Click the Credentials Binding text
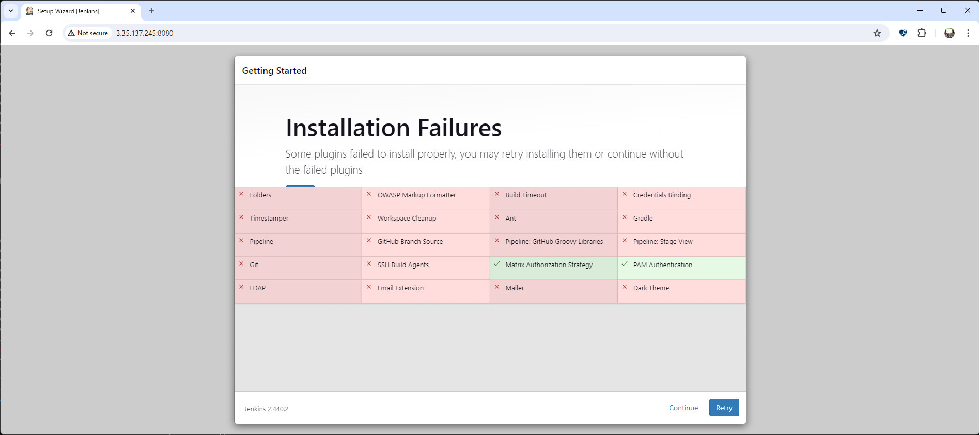980x435 pixels. tap(662, 195)
